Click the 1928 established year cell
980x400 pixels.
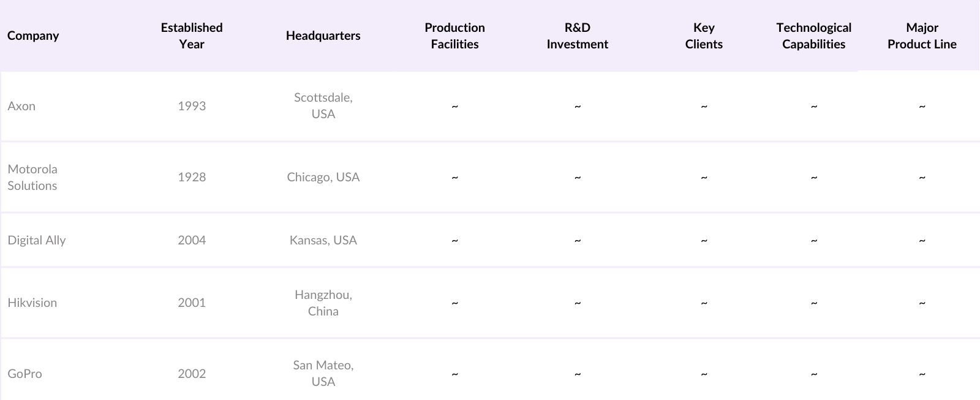pos(192,177)
